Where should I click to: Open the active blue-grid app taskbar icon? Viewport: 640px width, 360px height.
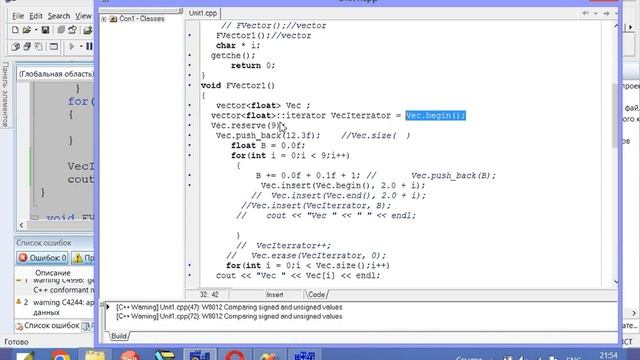[x=200, y=356]
